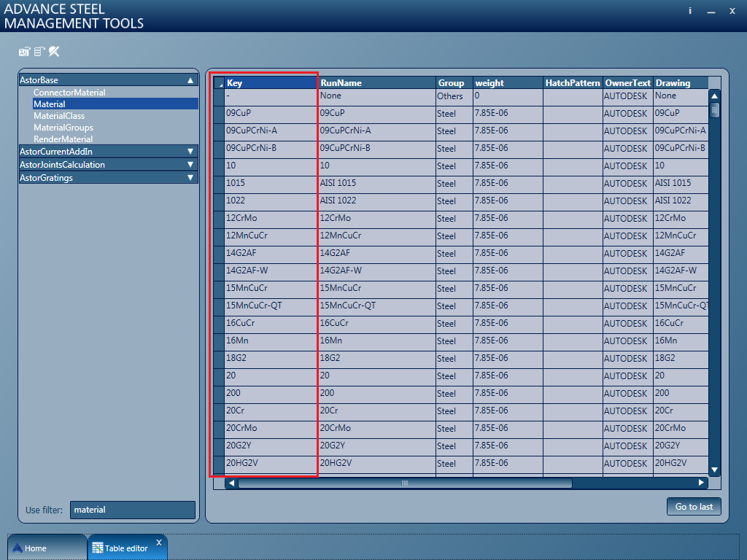Image resolution: width=747 pixels, height=560 pixels.
Task: Sort by the HatchPattern column header
Action: coord(573,83)
